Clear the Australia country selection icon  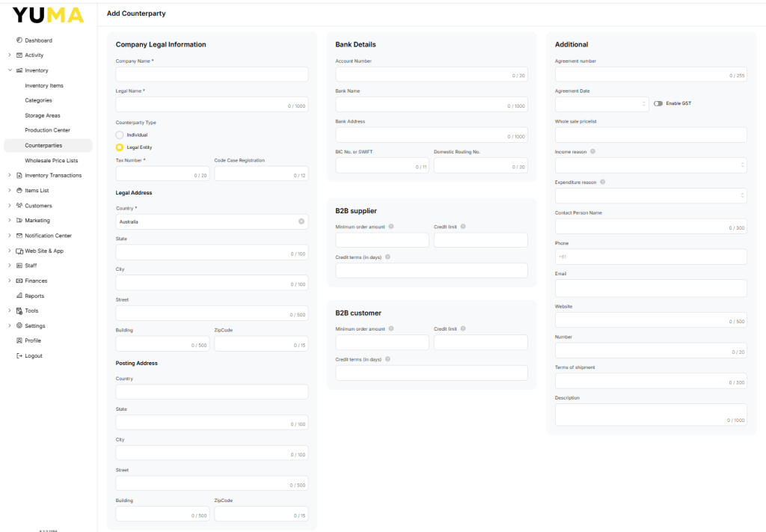pos(301,221)
